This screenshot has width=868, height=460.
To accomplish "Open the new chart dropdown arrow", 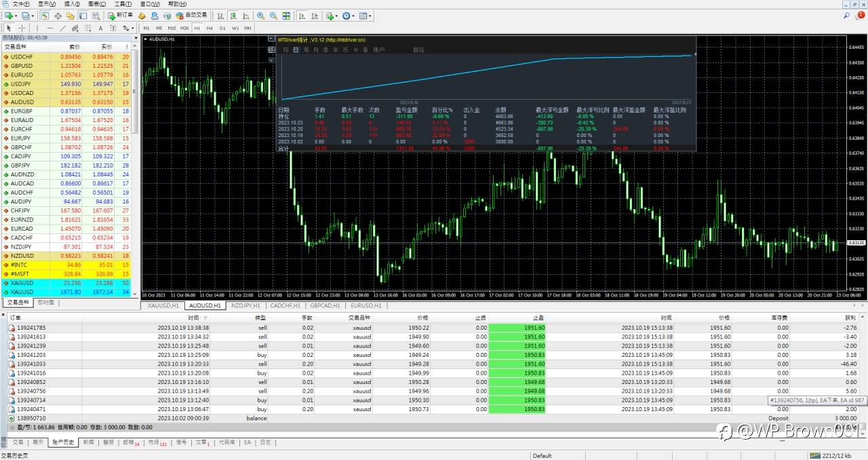I will pyautogui.click(x=16, y=16).
